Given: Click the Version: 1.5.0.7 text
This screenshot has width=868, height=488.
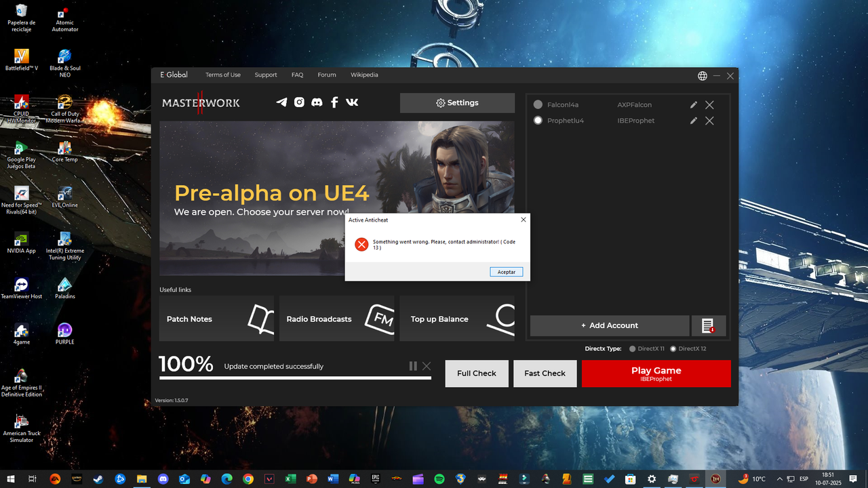Looking at the screenshot, I should coord(172,401).
